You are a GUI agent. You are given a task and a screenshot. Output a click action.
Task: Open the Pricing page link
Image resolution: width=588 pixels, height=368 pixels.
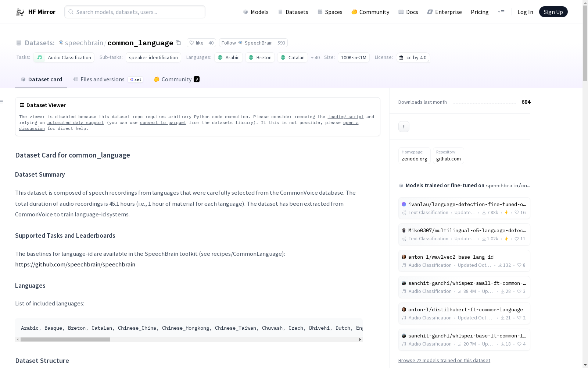(x=480, y=12)
